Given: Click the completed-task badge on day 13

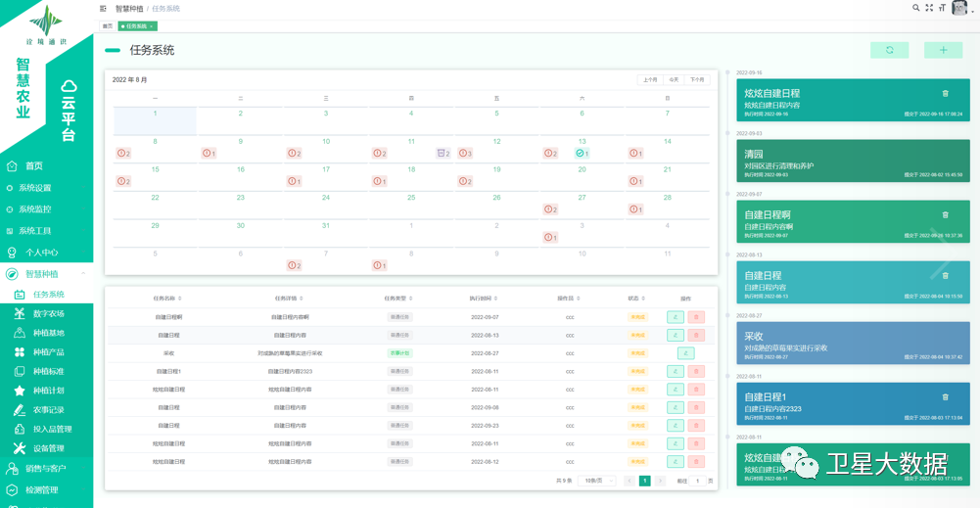Looking at the screenshot, I should pos(582,154).
